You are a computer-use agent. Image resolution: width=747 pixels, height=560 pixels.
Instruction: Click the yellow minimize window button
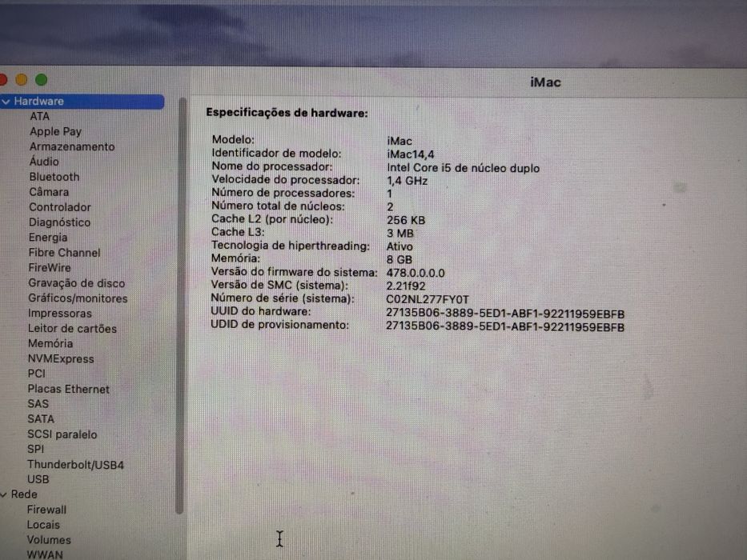pos(22,80)
